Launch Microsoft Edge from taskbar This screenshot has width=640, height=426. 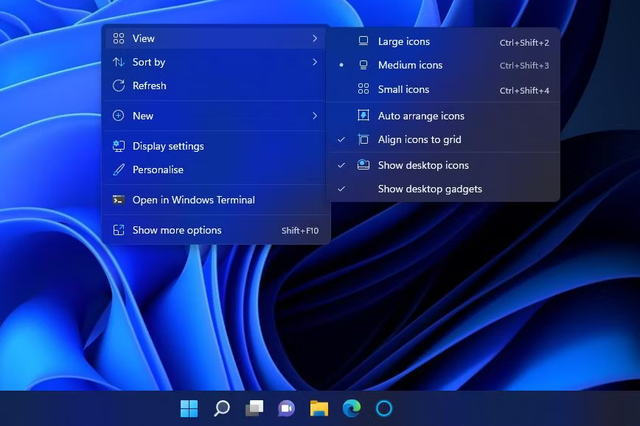351,408
